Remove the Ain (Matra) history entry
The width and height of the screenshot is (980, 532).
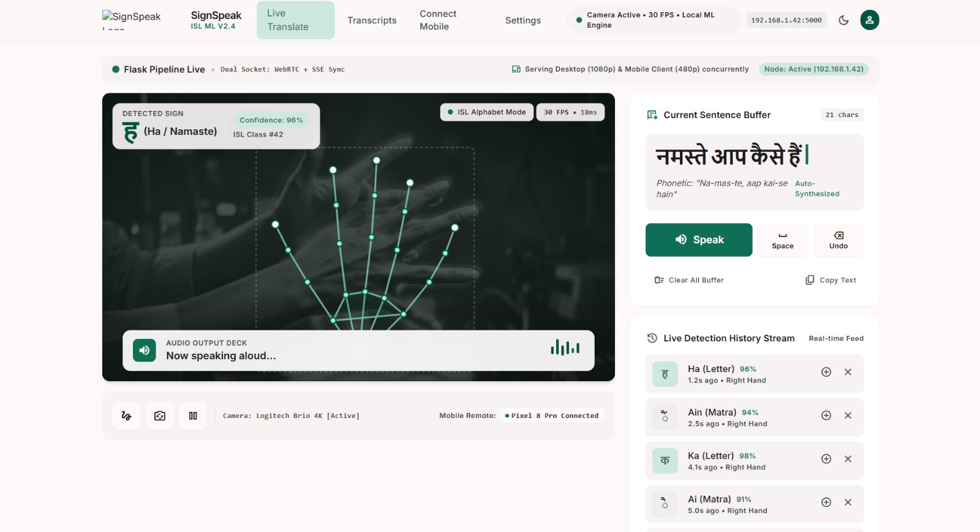(x=848, y=416)
